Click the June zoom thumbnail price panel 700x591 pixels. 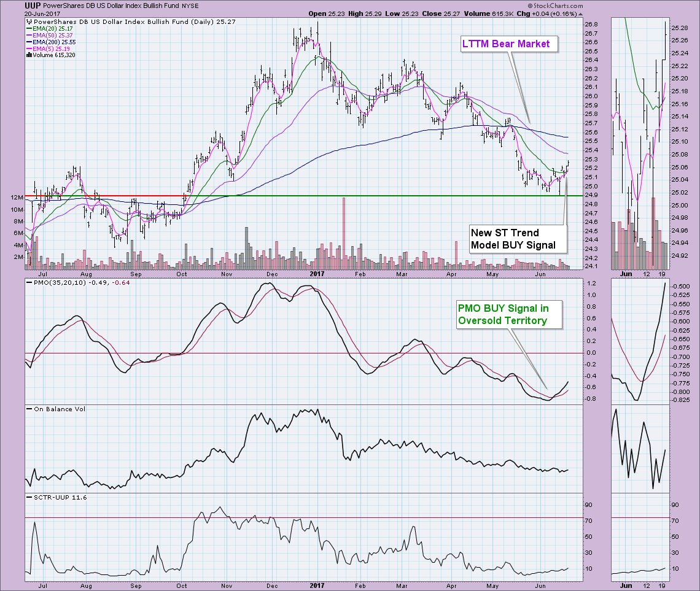(x=637, y=142)
